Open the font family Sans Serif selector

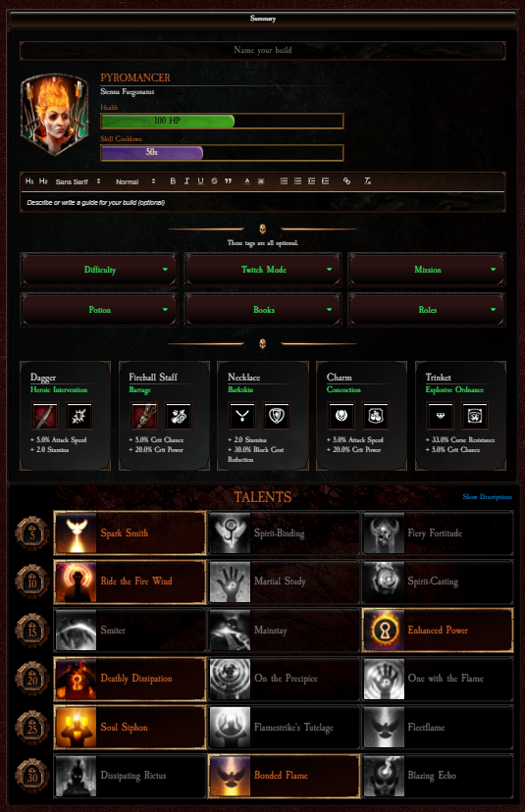(79, 181)
